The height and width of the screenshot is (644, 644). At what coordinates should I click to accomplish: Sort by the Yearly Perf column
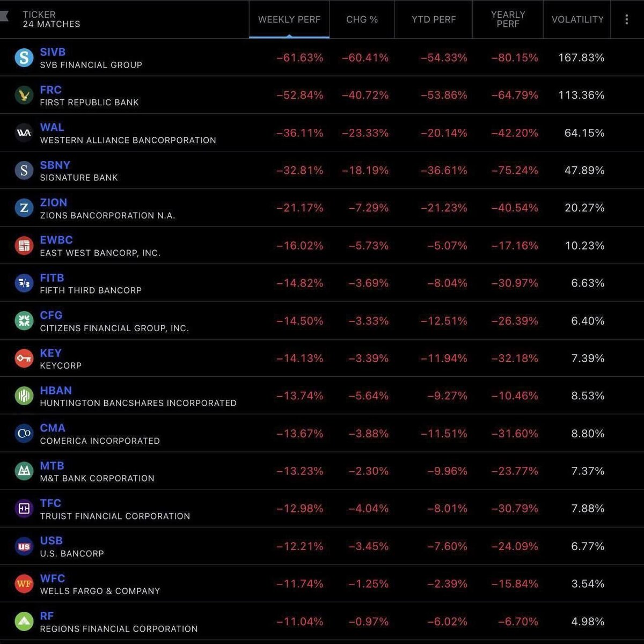coord(508,19)
